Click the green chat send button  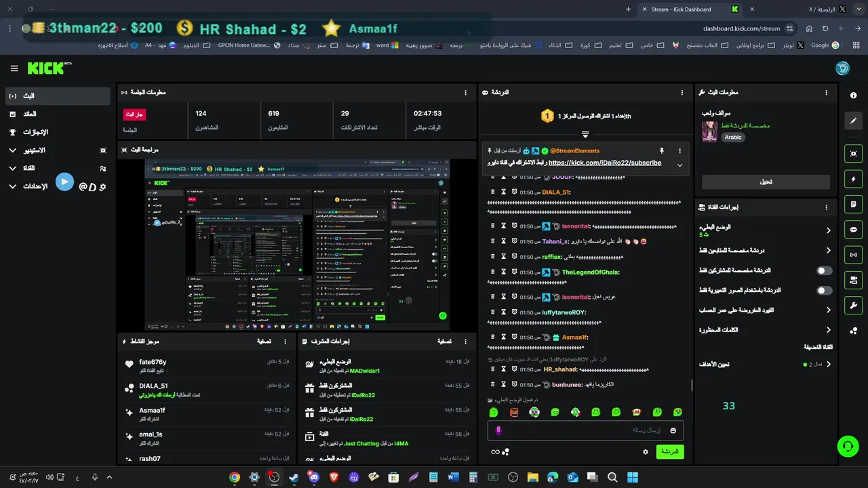[670, 451]
